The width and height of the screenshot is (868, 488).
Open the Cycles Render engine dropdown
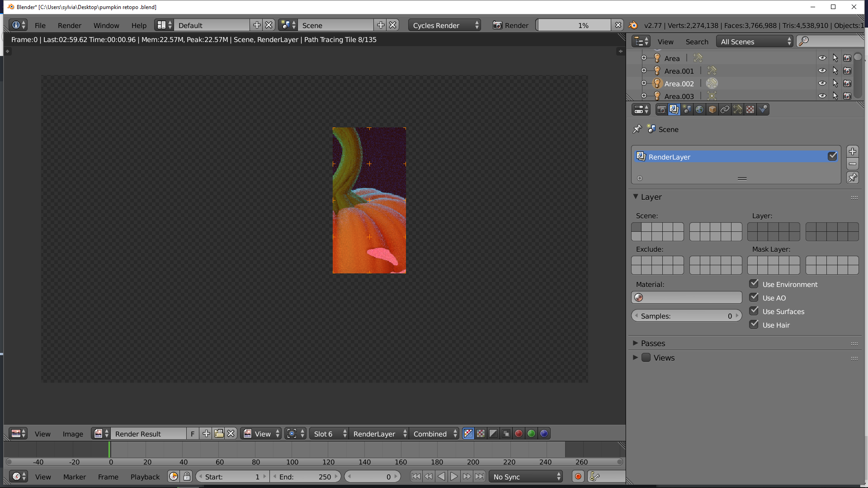(445, 25)
